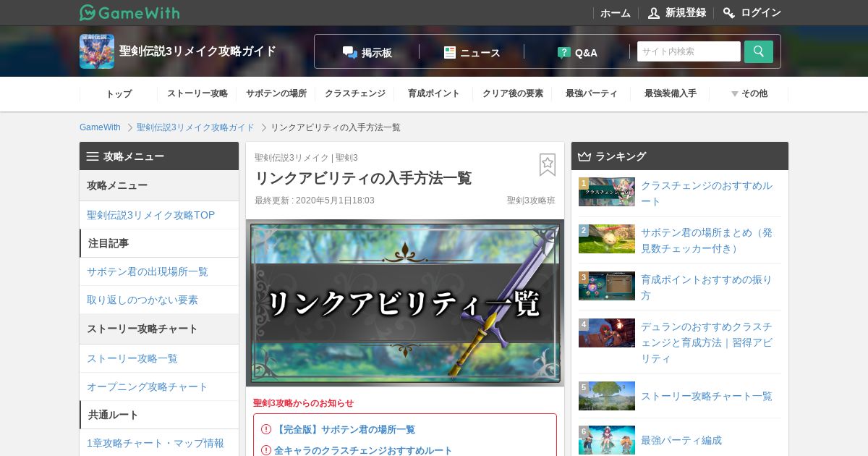Open 取り返しのつかない要素 sidebar link
The width and height of the screenshot is (868, 456).
point(142,300)
